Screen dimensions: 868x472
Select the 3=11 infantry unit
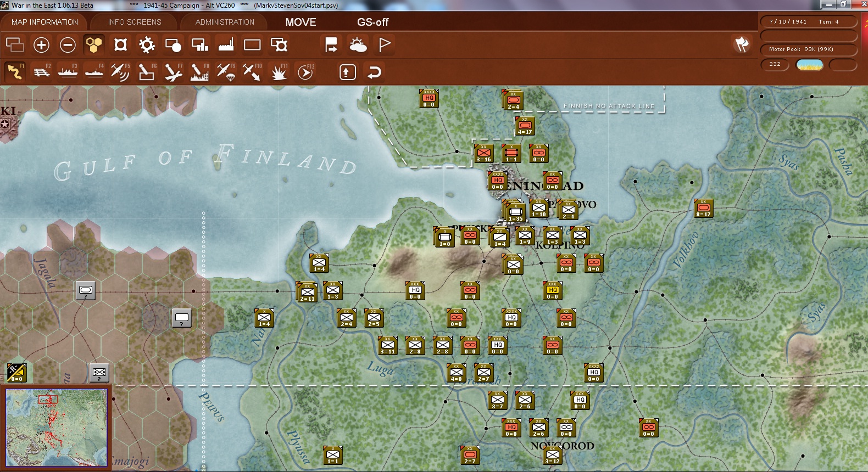coord(388,345)
